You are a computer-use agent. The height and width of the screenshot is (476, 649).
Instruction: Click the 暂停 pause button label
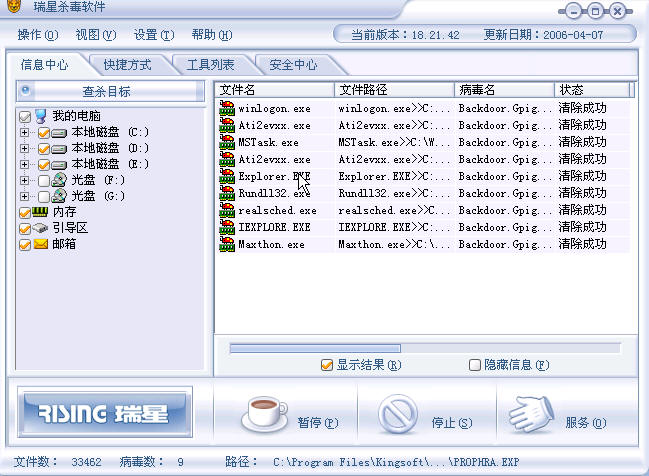[318, 423]
